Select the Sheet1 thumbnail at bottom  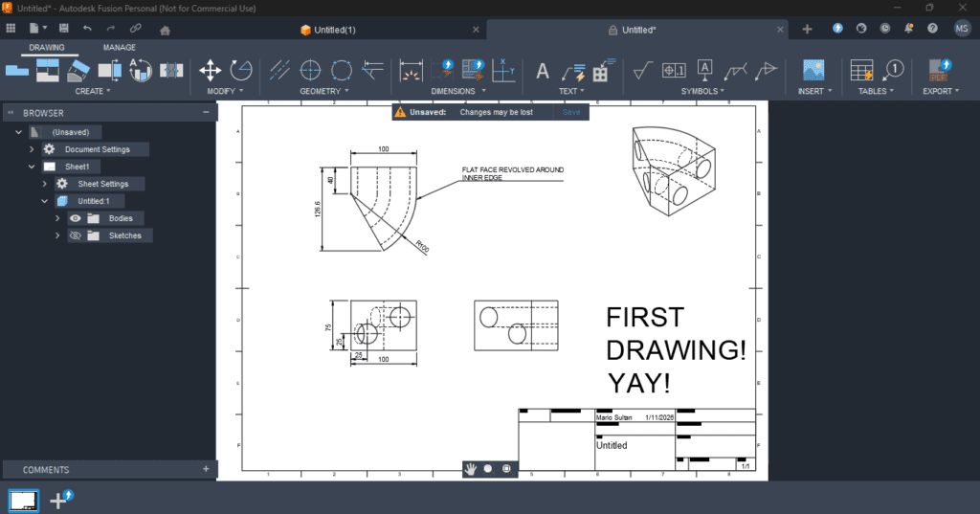(23, 500)
